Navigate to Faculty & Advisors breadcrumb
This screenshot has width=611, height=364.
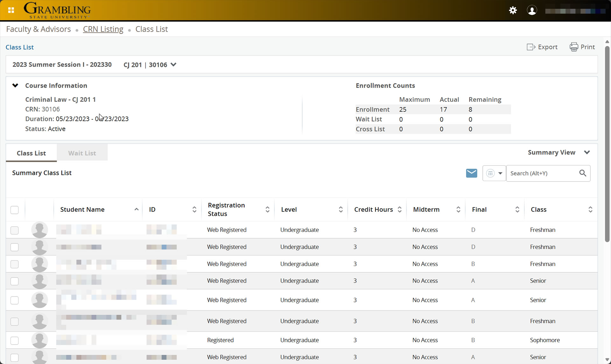pyautogui.click(x=38, y=29)
